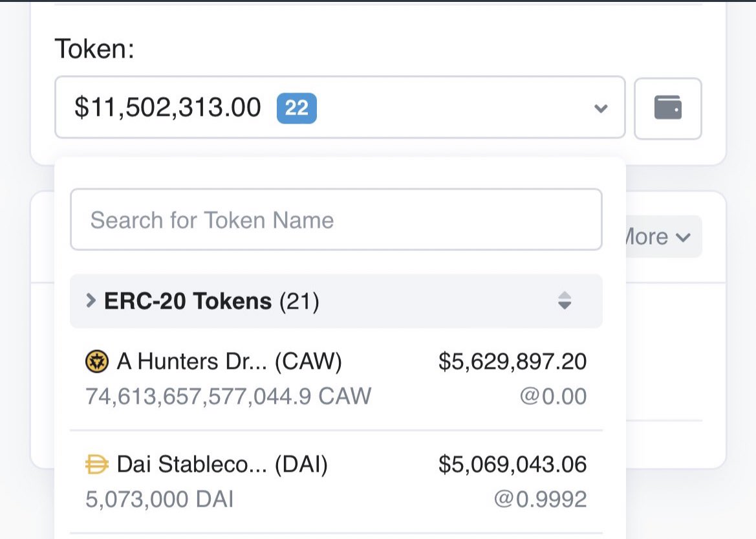
Task: Toggle the ERC-20 Tokens sort arrows
Action: tap(565, 301)
